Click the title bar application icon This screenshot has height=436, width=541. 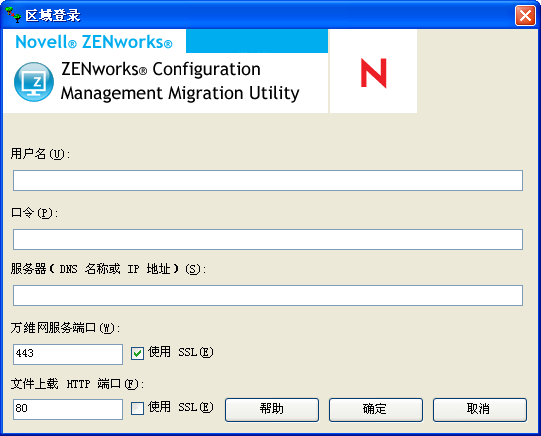click(x=13, y=15)
